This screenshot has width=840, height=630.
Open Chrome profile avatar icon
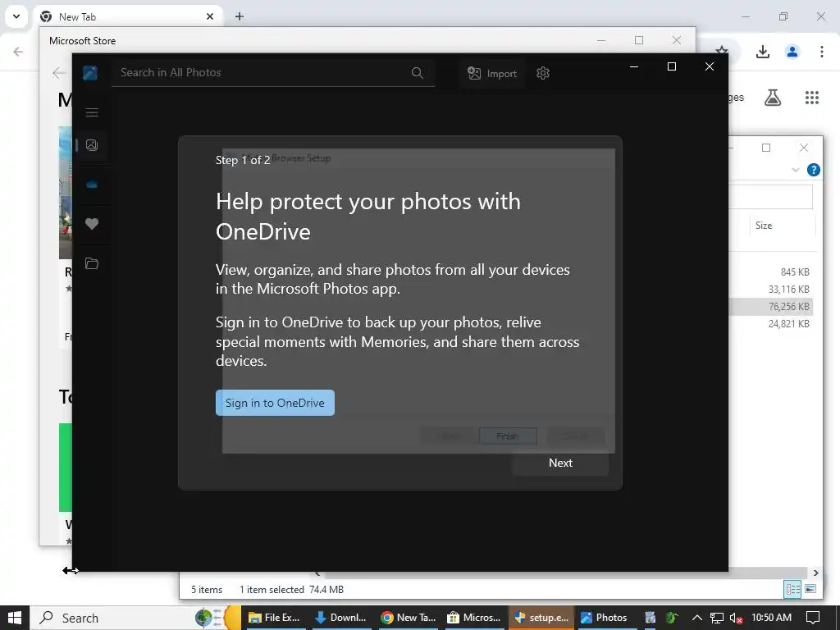[x=792, y=52]
